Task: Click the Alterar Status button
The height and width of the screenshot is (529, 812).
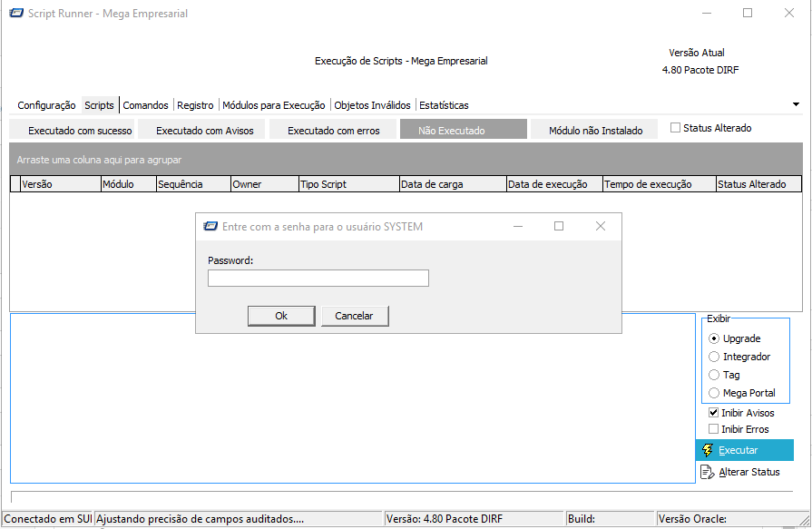Action: [x=740, y=472]
